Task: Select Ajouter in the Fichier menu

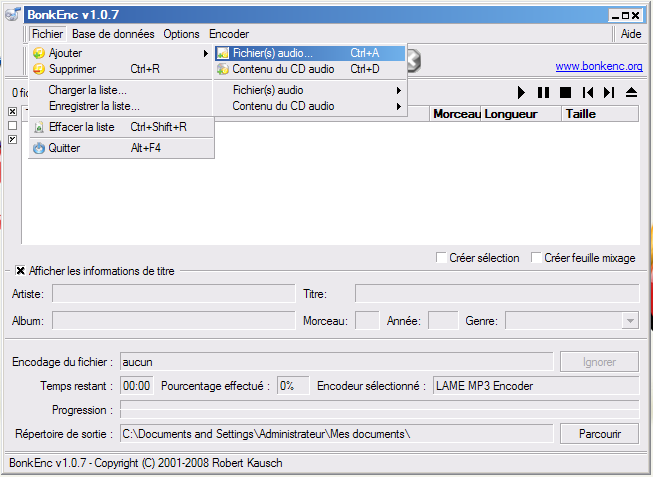Action: click(121, 53)
